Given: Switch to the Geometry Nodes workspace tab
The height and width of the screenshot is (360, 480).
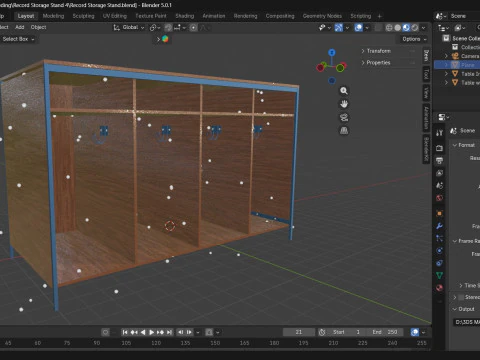Looking at the screenshot, I should (x=322, y=16).
